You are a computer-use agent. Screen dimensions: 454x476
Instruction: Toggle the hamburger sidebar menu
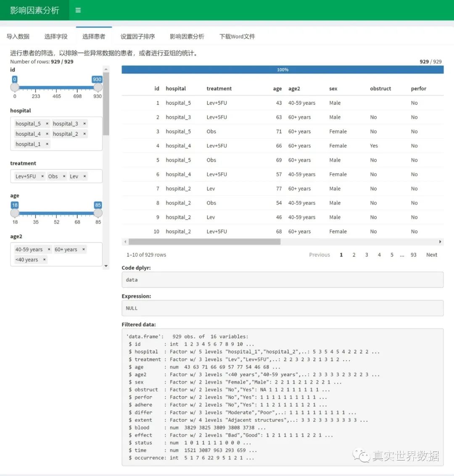(x=78, y=11)
